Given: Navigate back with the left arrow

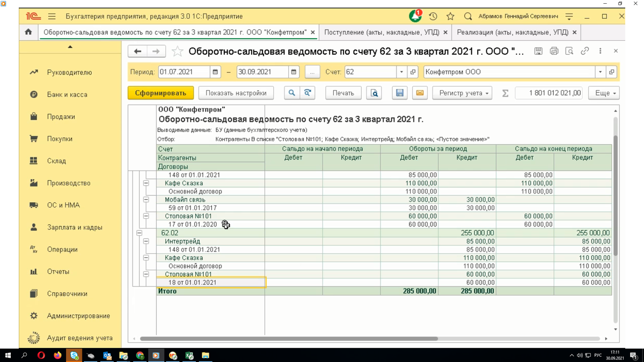Looking at the screenshot, I should [138, 51].
